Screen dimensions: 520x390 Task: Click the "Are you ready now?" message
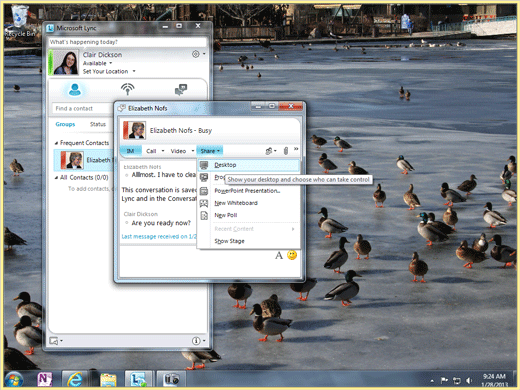click(x=161, y=223)
